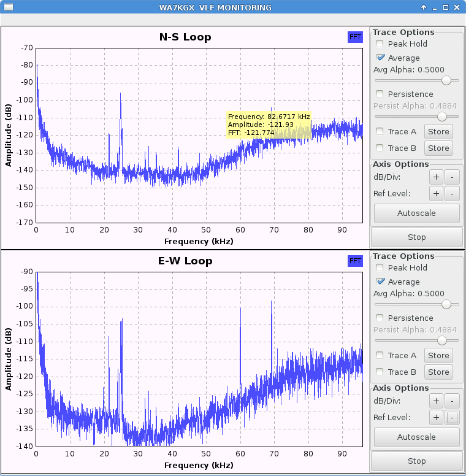466x476 pixels.
Task: Click the 25 kHz peak in N-S Loop plot
Action: [120, 95]
